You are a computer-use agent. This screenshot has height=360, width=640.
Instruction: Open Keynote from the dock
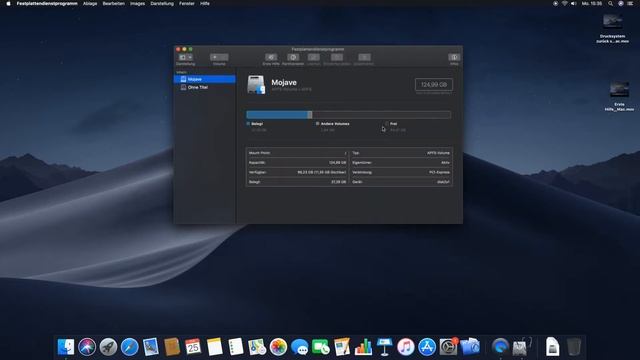pyautogui.click(x=384, y=347)
